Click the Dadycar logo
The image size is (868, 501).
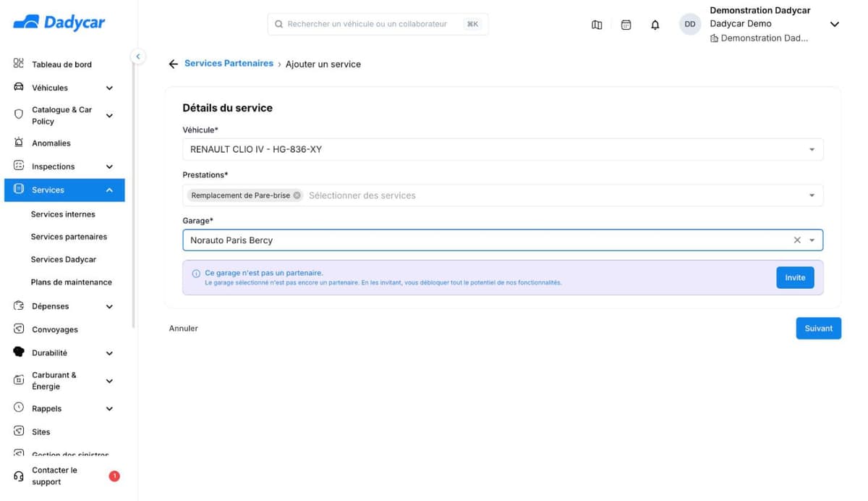click(x=59, y=23)
